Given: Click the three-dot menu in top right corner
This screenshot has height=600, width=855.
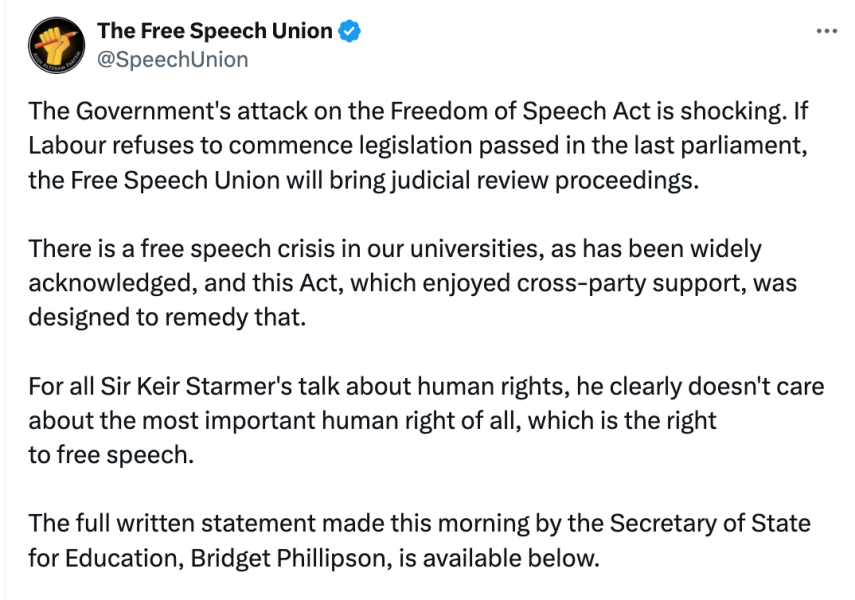Looking at the screenshot, I should (x=827, y=30).
